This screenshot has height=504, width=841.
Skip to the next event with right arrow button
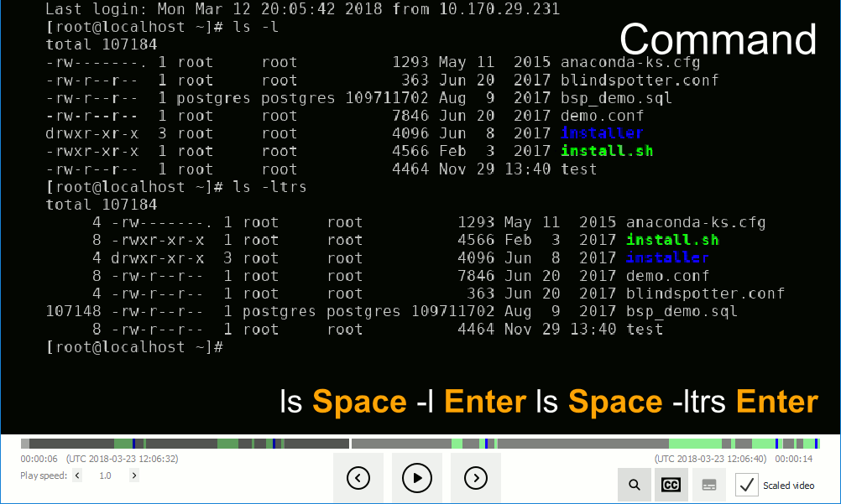(x=476, y=478)
